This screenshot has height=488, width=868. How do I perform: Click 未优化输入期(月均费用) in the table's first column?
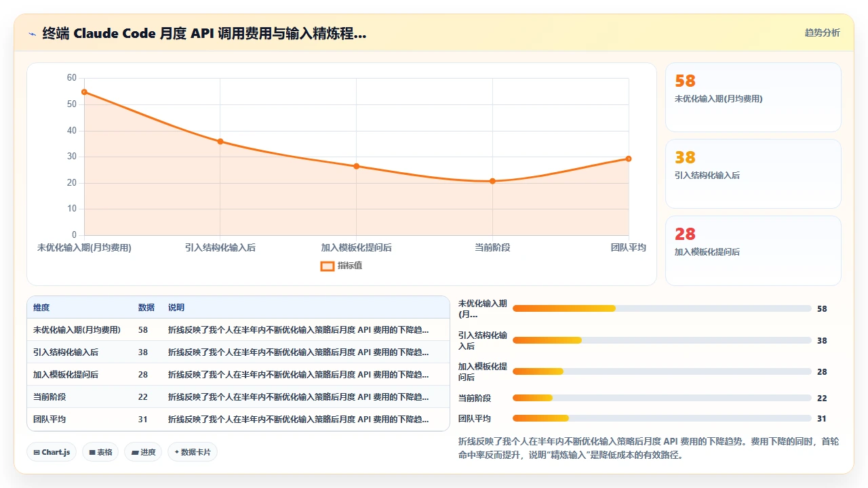pos(77,330)
